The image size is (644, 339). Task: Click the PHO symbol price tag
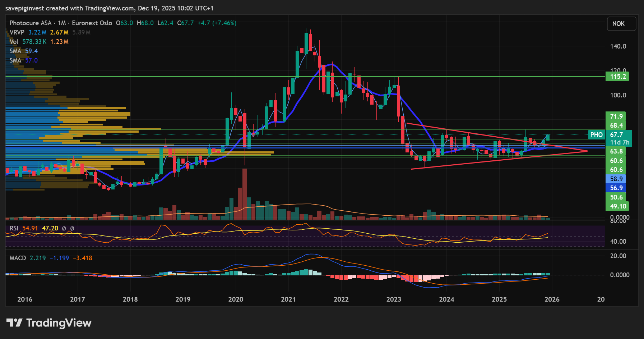596,135
